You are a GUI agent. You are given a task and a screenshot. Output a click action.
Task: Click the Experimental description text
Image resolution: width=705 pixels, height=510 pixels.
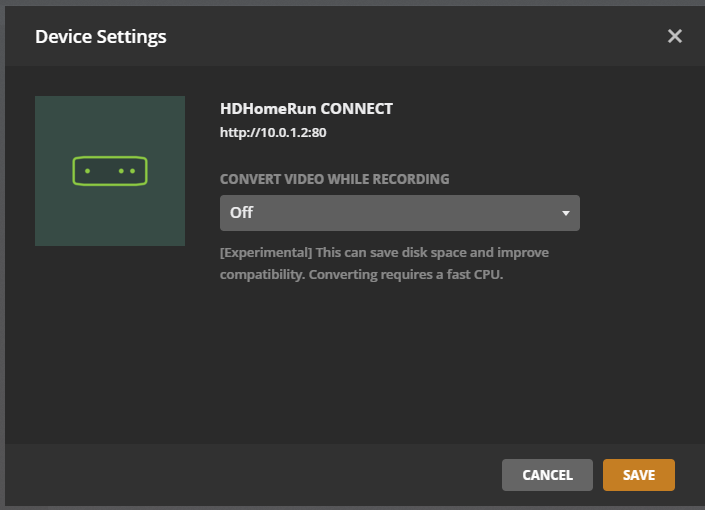click(384, 263)
